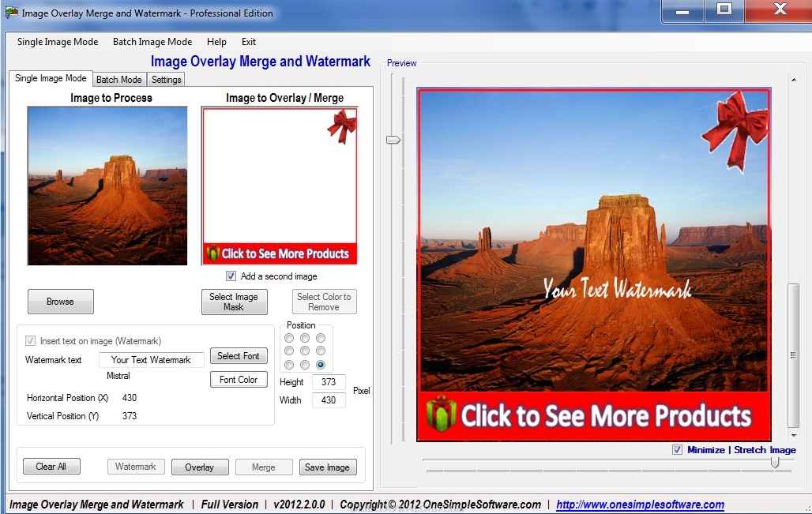Toggle the Minimize | Stretch Image checkbox
Screen dimensions: 812x514
[x=677, y=449]
